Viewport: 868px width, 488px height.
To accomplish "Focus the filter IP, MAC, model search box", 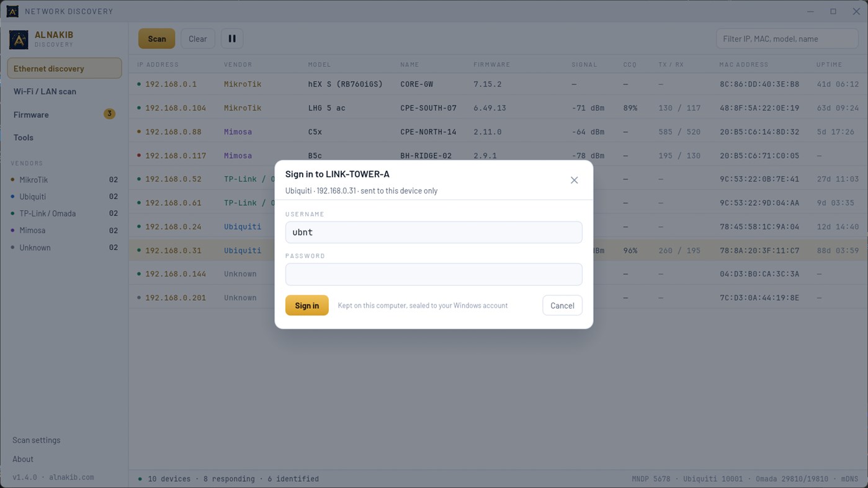I will (787, 38).
